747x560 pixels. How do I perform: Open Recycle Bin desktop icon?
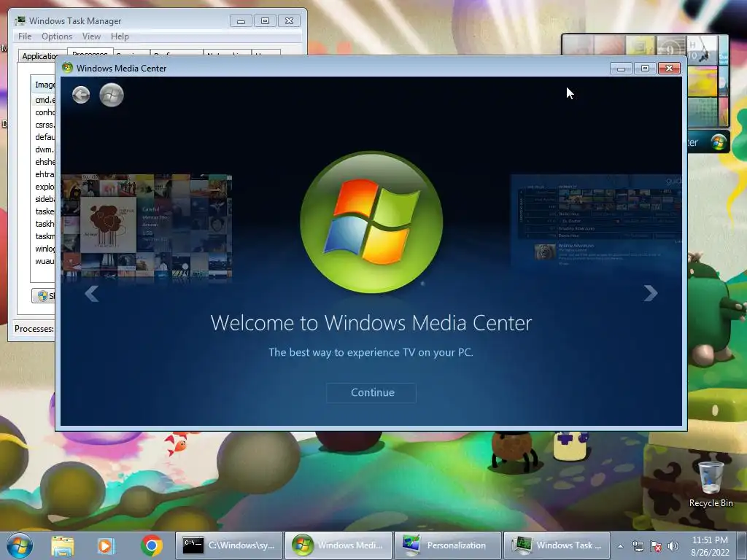click(711, 484)
